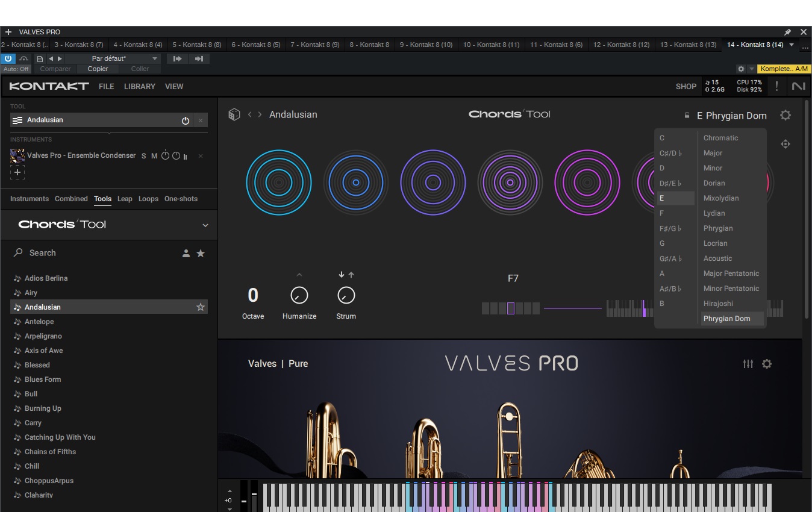Open the host plugin gear settings
The image size is (812, 512).
pyautogui.click(x=741, y=69)
